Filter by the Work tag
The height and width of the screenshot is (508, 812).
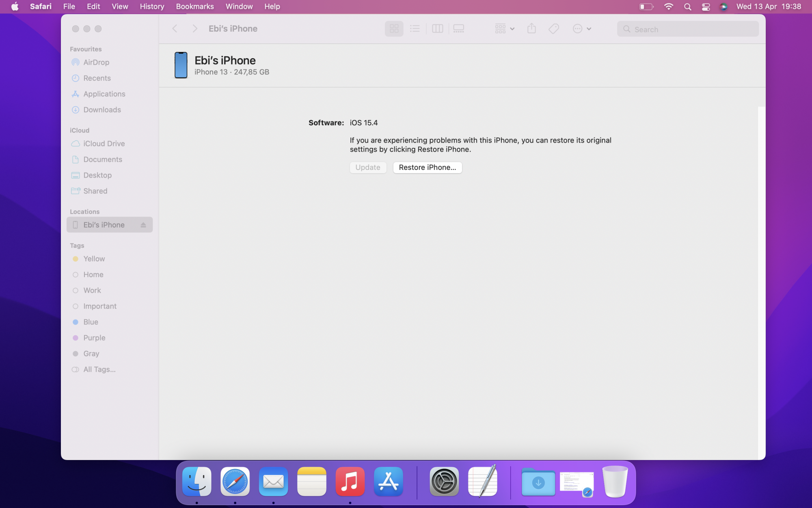109,291
